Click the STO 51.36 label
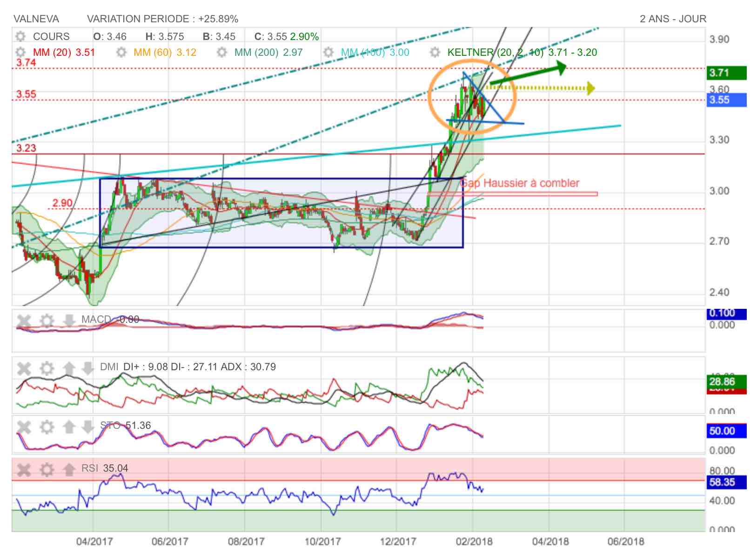The width and height of the screenshot is (750, 560). [126, 425]
